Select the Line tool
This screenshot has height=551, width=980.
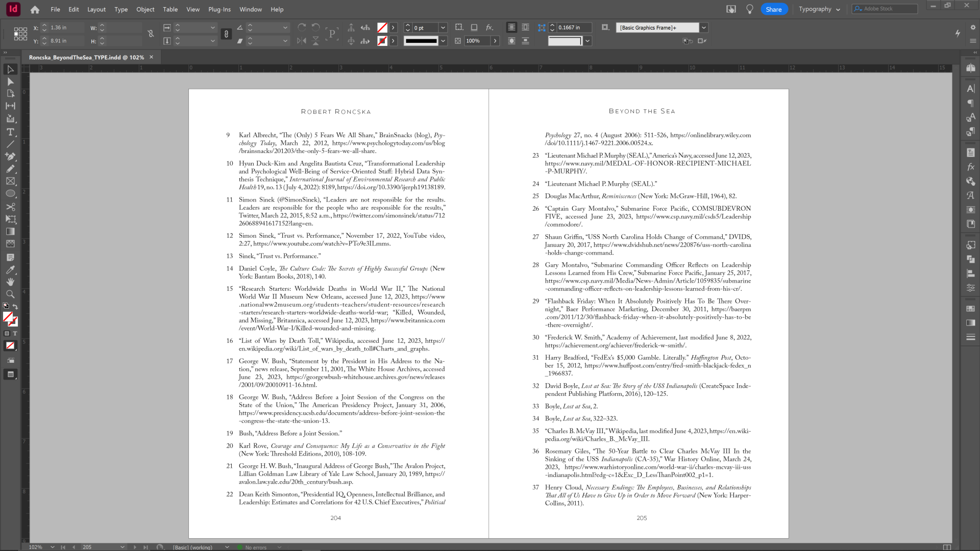10,144
